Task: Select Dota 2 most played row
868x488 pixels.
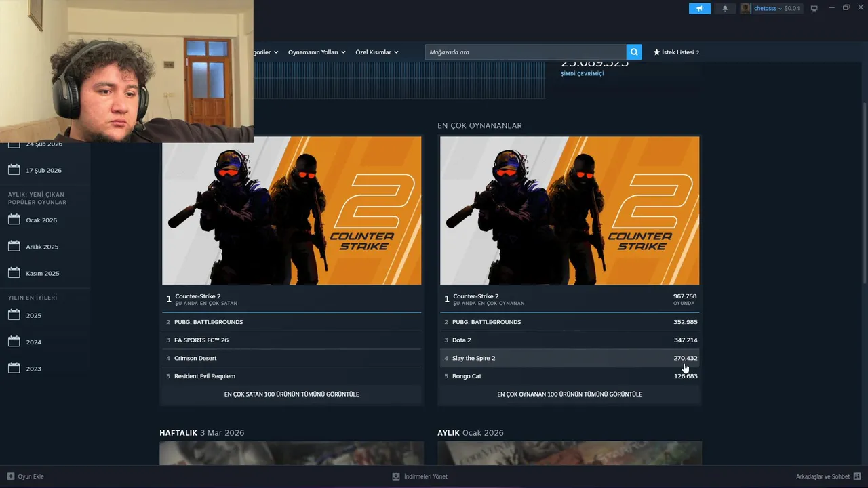Action: point(570,340)
